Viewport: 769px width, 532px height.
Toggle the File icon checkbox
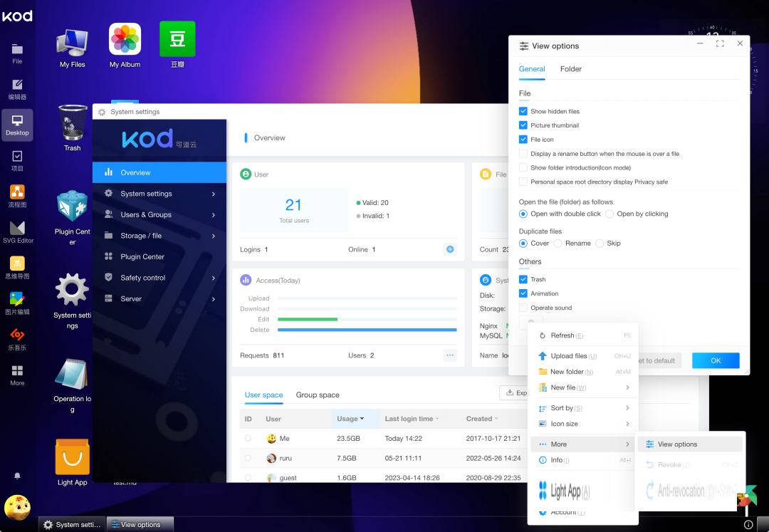[x=523, y=140]
